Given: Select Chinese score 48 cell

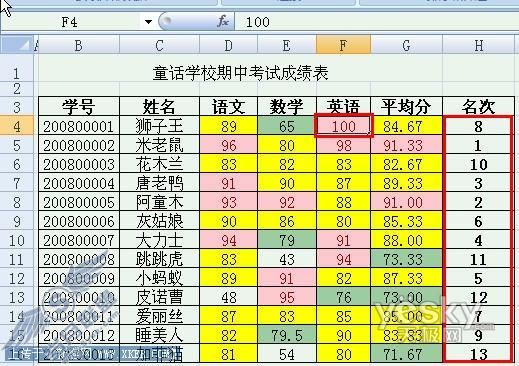Looking at the screenshot, I should point(228,297).
